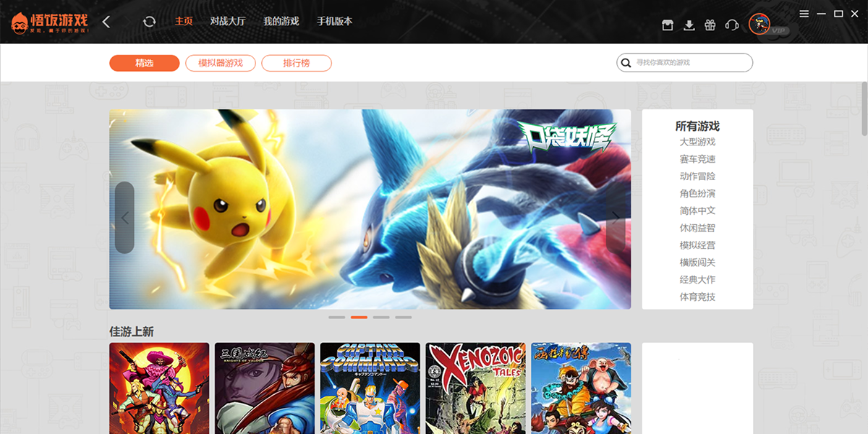This screenshot has width=868, height=434.
Task: Show previous banner with left arrow
Action: point(124,218)
